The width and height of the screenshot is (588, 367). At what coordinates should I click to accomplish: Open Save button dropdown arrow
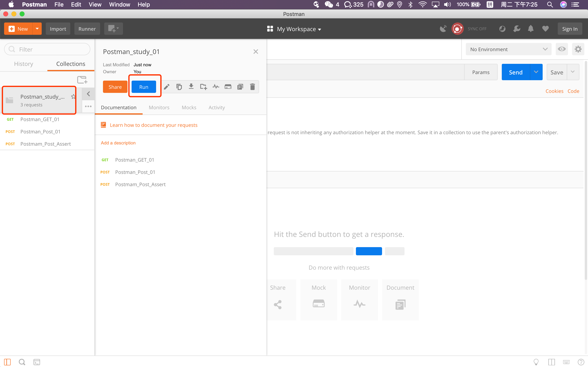tap(573, 72)
